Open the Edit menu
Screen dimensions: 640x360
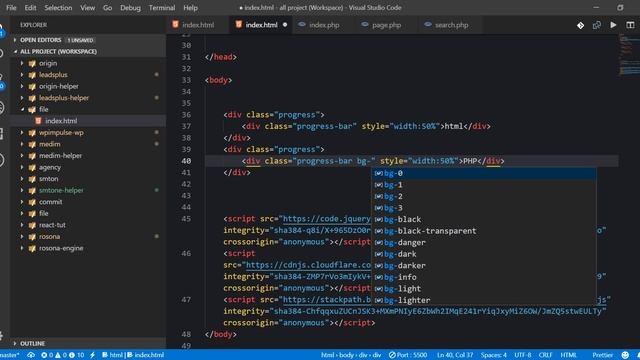pos(30,7)
